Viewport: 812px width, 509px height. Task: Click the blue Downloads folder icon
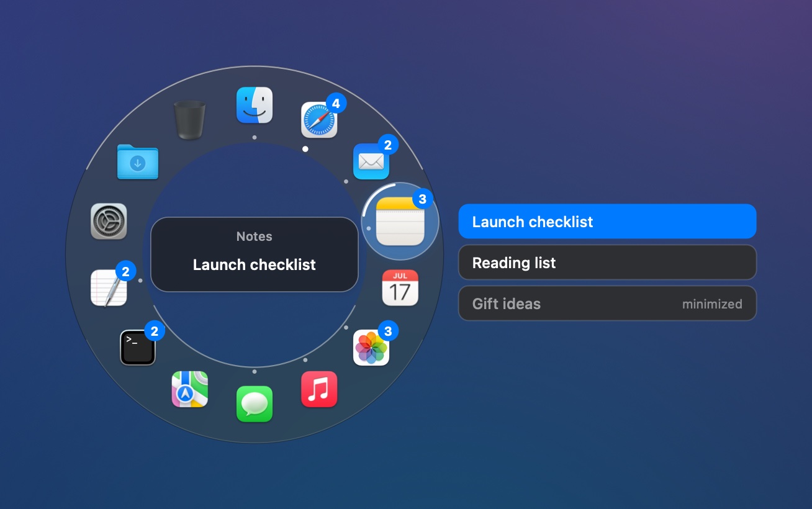[138, 161]
